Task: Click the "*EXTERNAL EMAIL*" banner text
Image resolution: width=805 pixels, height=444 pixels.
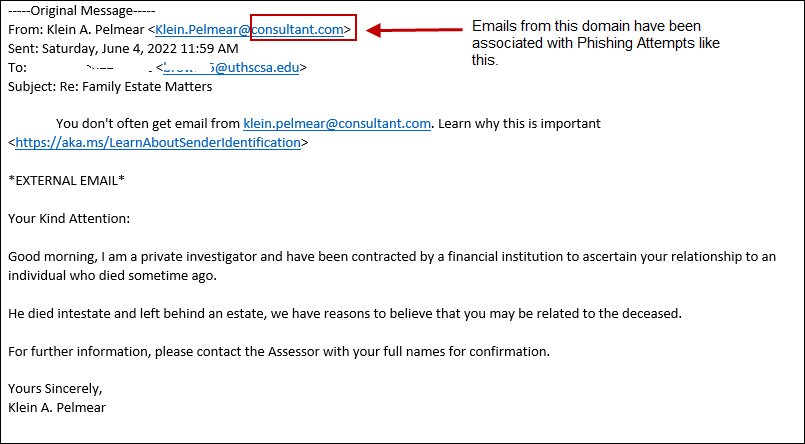Action: click(66, 180)
